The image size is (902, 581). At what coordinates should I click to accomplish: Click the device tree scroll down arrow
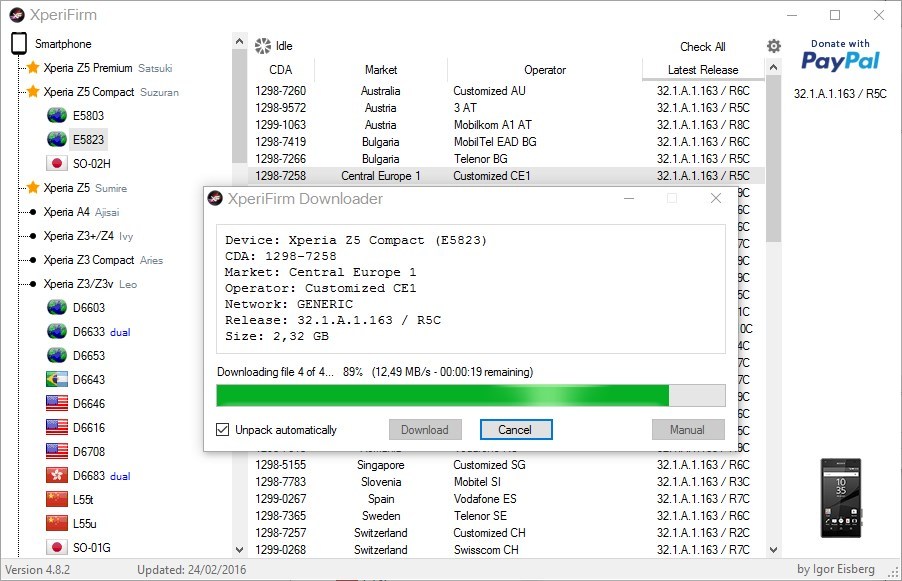(x=239, y=550)
